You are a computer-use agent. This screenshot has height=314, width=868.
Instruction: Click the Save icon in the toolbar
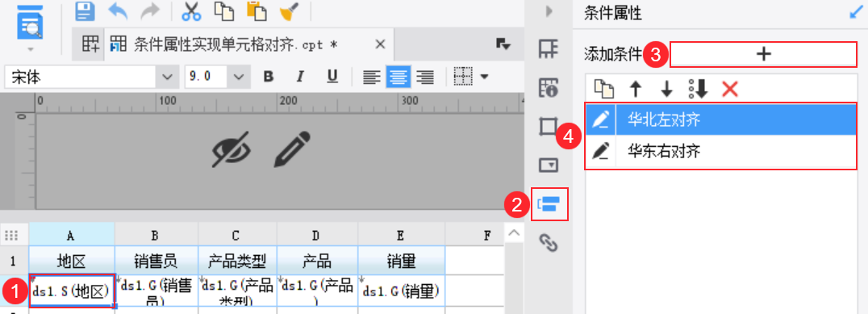pyautogui.click(x=85, y=11)
